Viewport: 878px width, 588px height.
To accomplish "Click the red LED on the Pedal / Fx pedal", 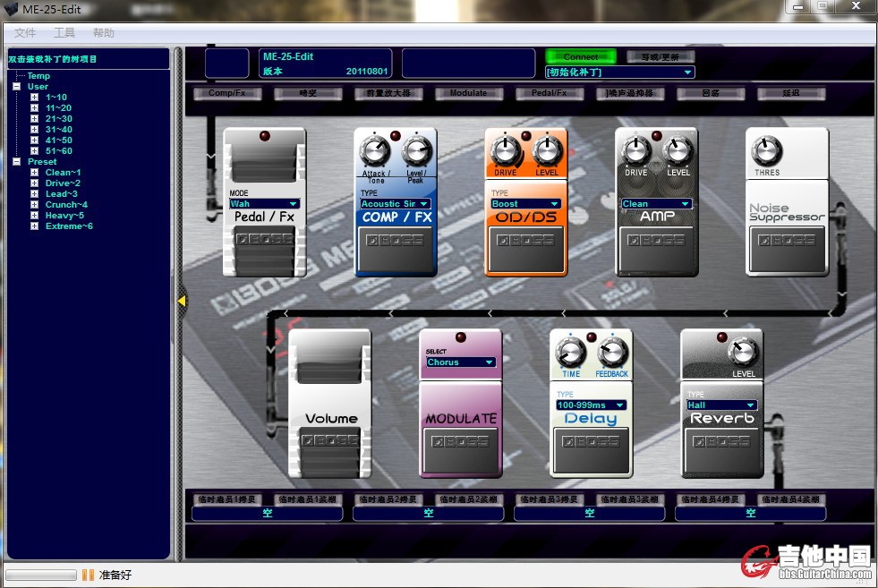I will (x=265, y=135).
